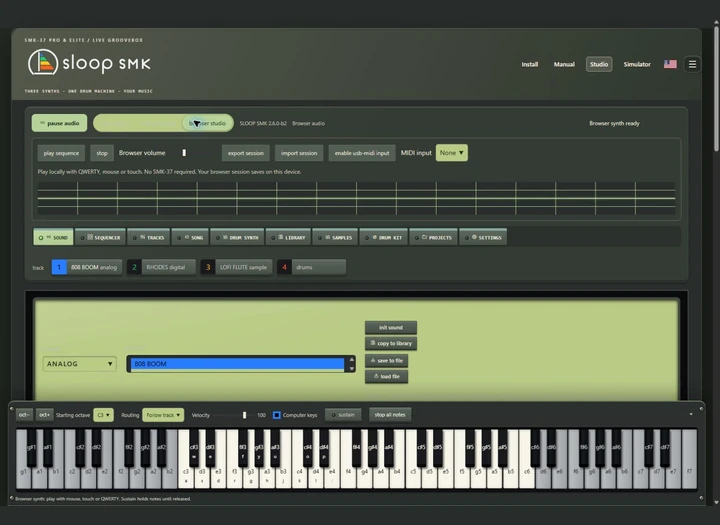Click the sequence timeline grid
This screenshot has height=525, width=720.
pyautogui.click(x=356, y=198)
